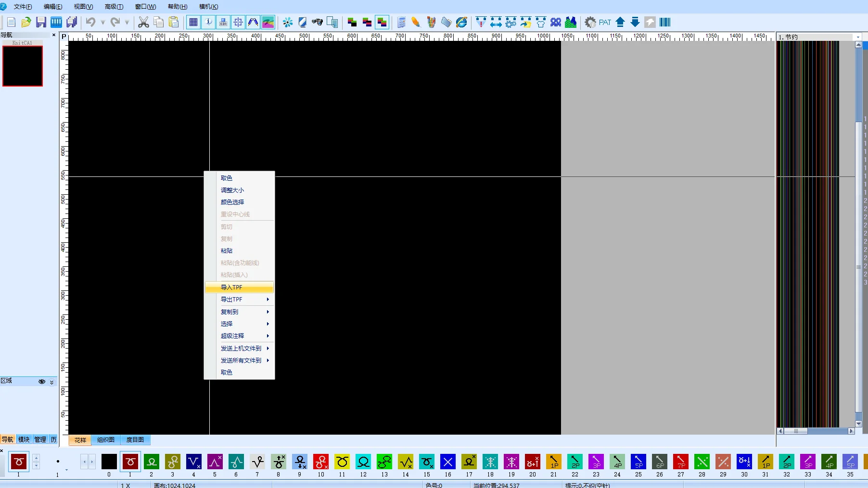Click the redo arrow icon
The height and width of the screenshot is (488, 868).
tap(115, 22)
